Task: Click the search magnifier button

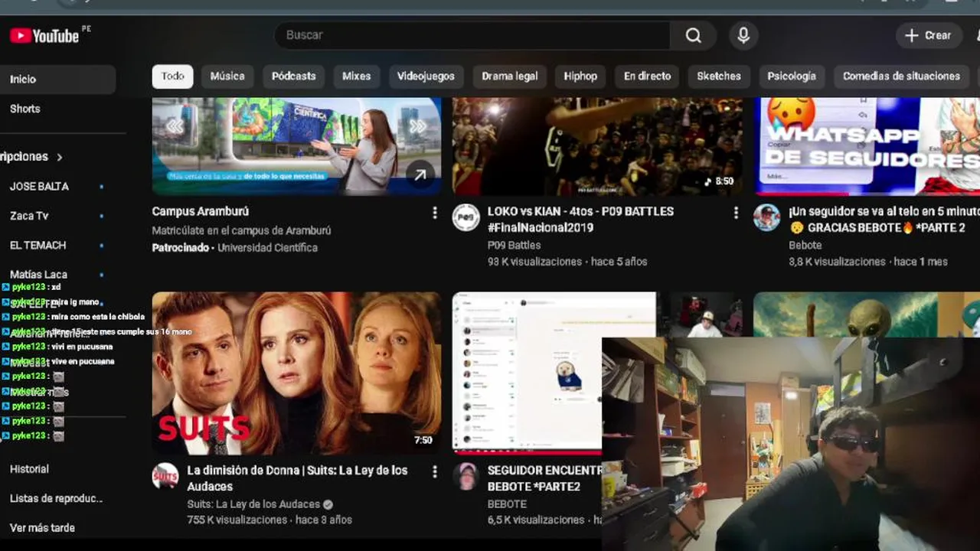Action: point(693,35)
